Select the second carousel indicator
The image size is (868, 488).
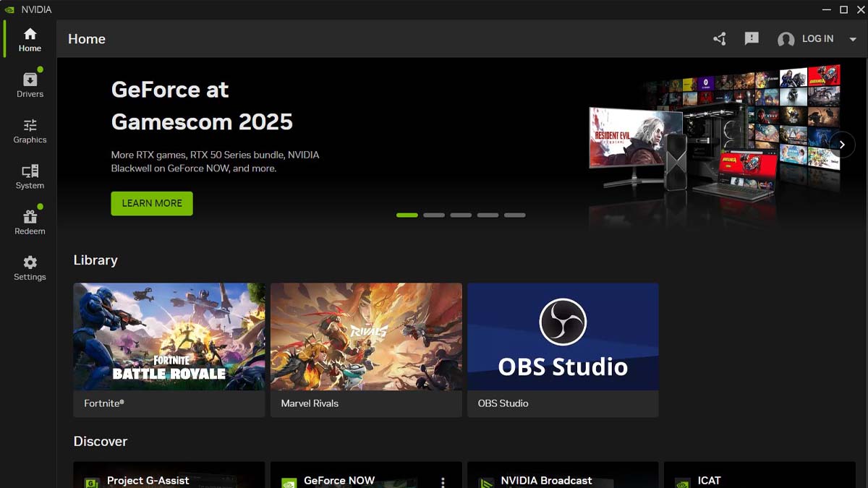pyautogui.click(x=434, y=215)
